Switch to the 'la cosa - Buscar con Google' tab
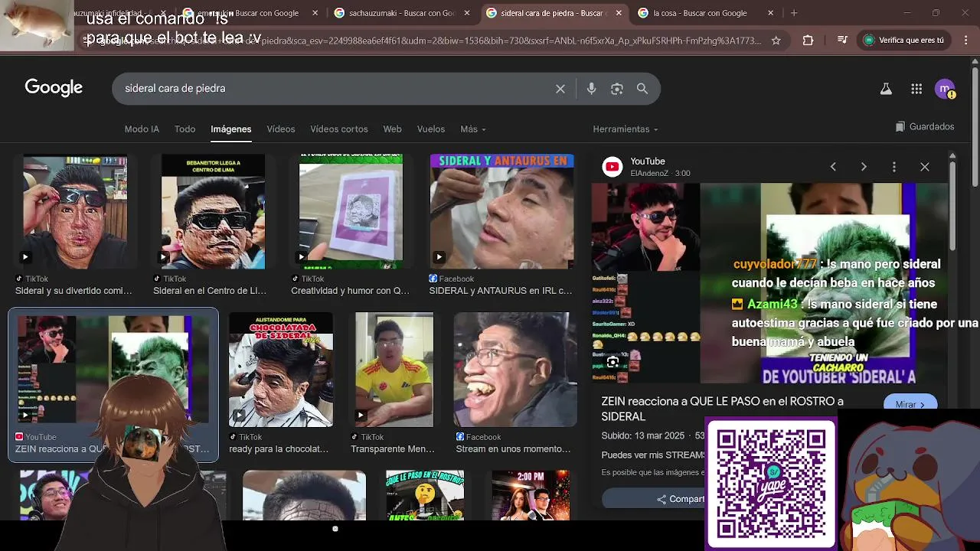This screenshot has height=551, width=980. [701, 13]
